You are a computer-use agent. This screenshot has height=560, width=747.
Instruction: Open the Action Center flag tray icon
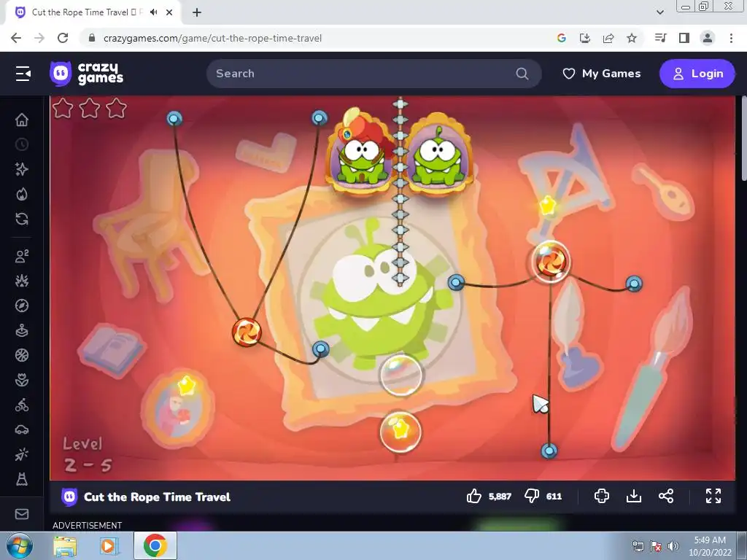click(x=656, y=546)
